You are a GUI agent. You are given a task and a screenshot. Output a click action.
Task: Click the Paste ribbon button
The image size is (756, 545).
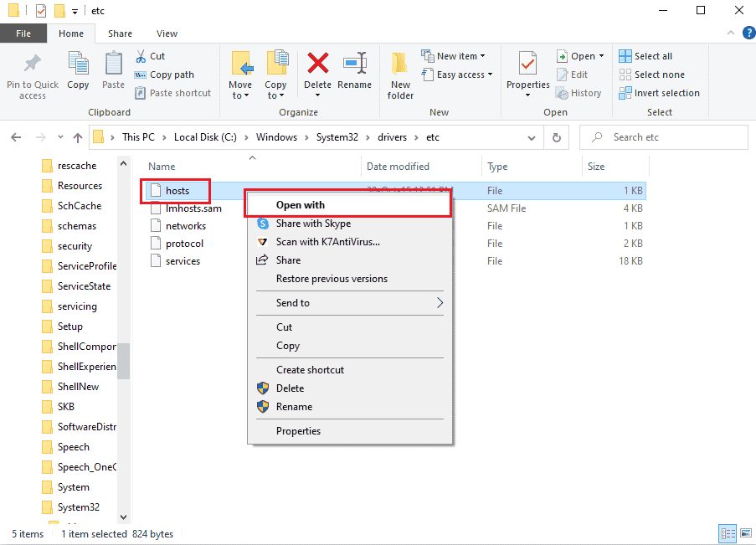(x=113, y=70)
